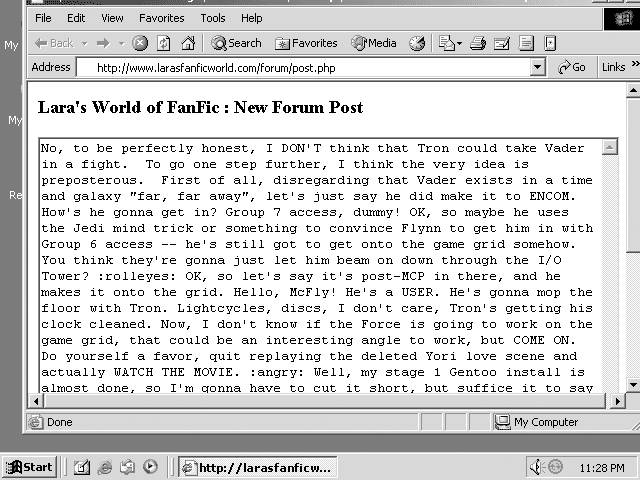Open the Favorites pane from toolbar
Image resolution: width=640 pixels, height=480 pixels.
(x=306, y=43)
